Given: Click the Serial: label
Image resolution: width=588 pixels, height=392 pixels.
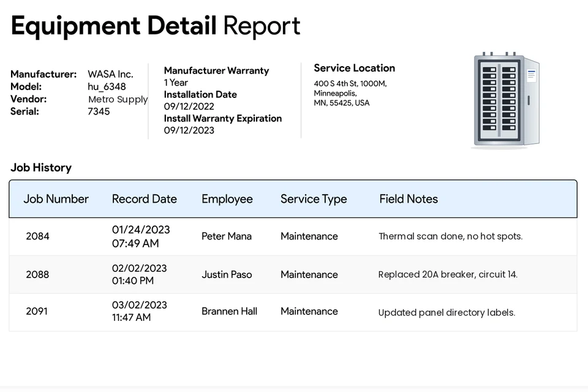Looking at the screenshot, I should point(24,111).
